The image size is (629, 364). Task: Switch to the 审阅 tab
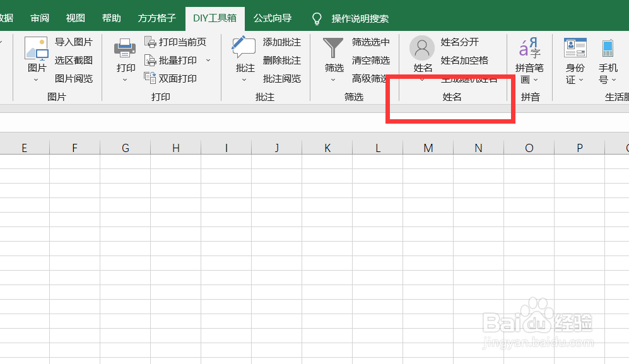click(40, 18)
